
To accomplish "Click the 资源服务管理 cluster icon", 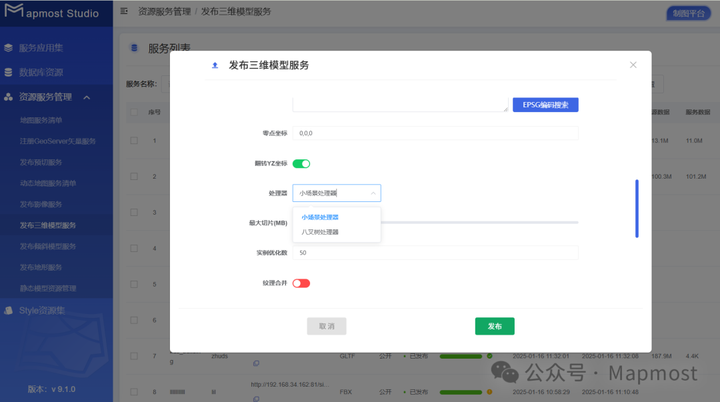I will pos(8,97).
